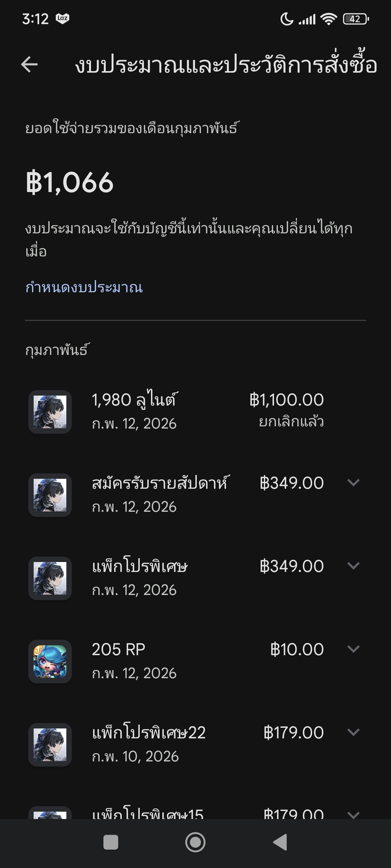Screen dimensions: 391x868
Task: Tap game icon beside แพ็กโปรพิเศษ
Action: click(50, 578)
